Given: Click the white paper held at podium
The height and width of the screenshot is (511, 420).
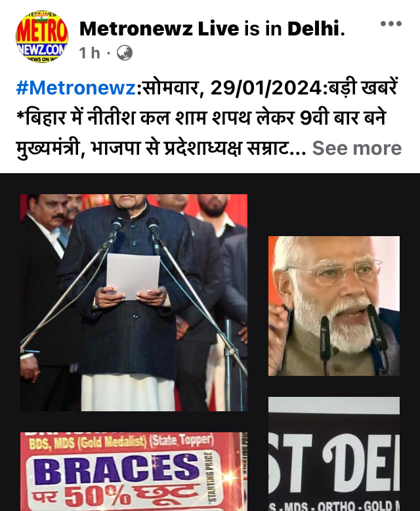Looking at the screenshot, I should 133,276.
